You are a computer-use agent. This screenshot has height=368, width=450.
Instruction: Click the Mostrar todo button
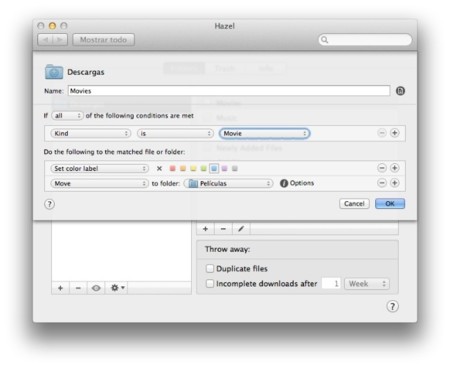point(103,40)
